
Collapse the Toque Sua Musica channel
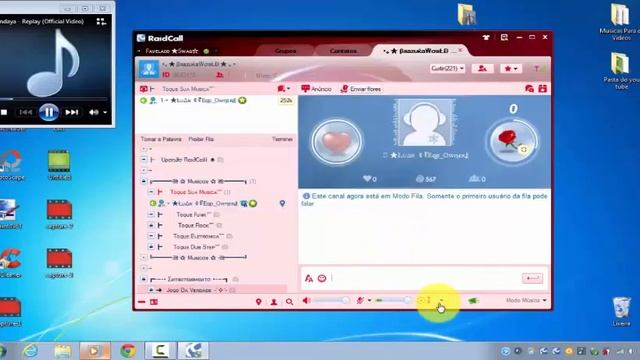pyautogui.click(x=151, y=192)
